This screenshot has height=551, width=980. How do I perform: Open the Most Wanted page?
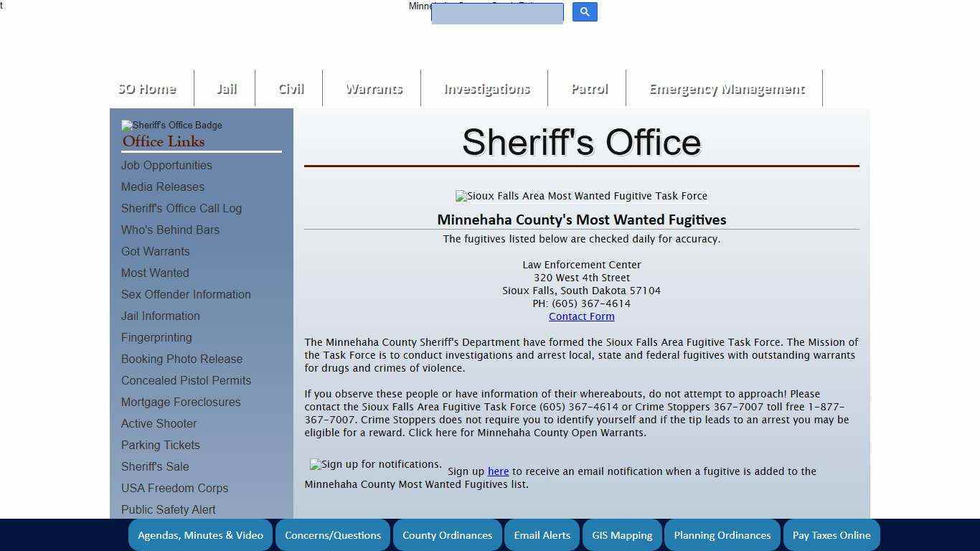(155, 273)
